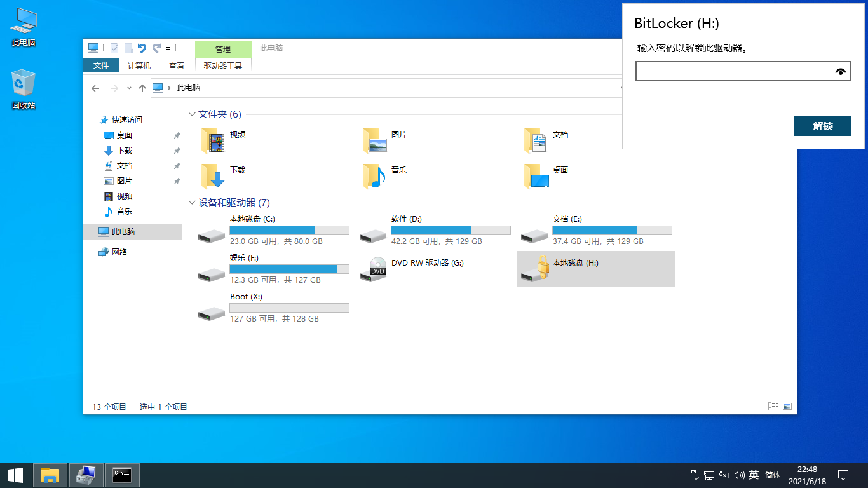Click the F: drive usage bar
The image size is (868, 488).
(289, 269)
